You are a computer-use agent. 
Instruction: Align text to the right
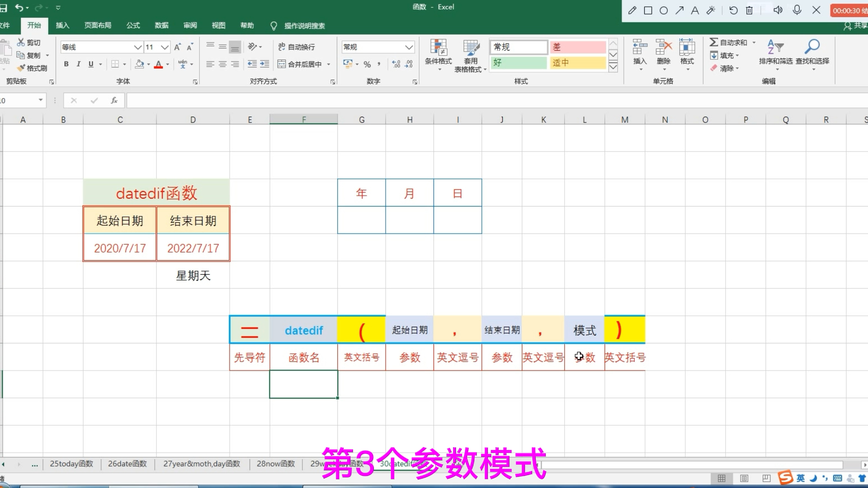pos(235,64)
